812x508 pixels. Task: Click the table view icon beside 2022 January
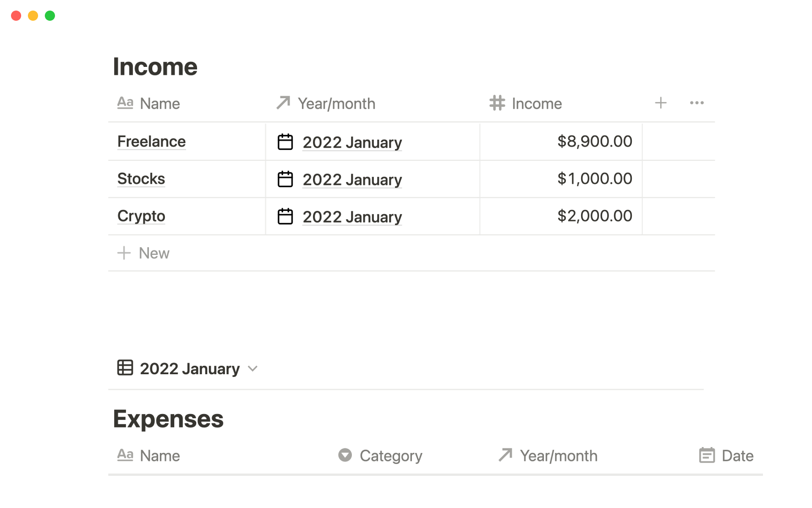click(125, 368)
